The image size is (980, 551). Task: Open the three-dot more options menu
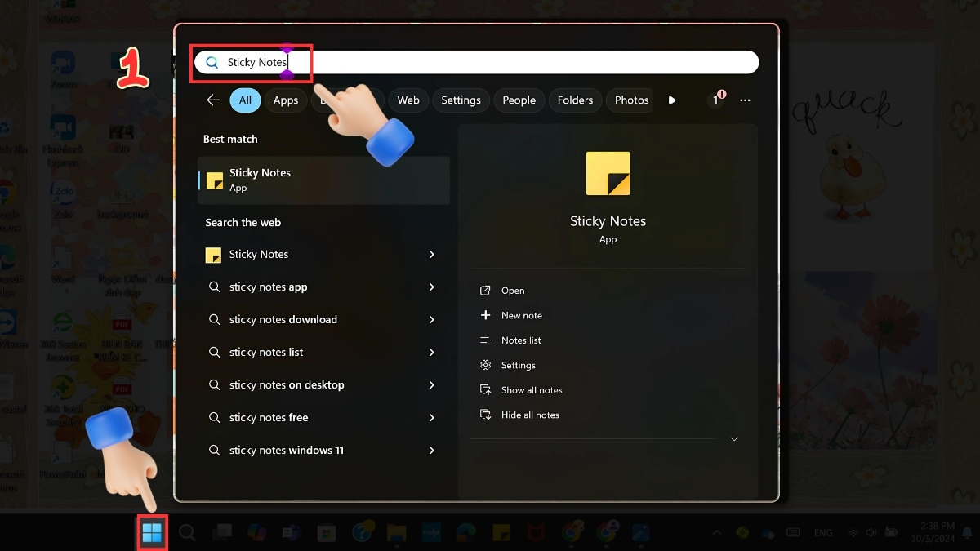point(745,100)
